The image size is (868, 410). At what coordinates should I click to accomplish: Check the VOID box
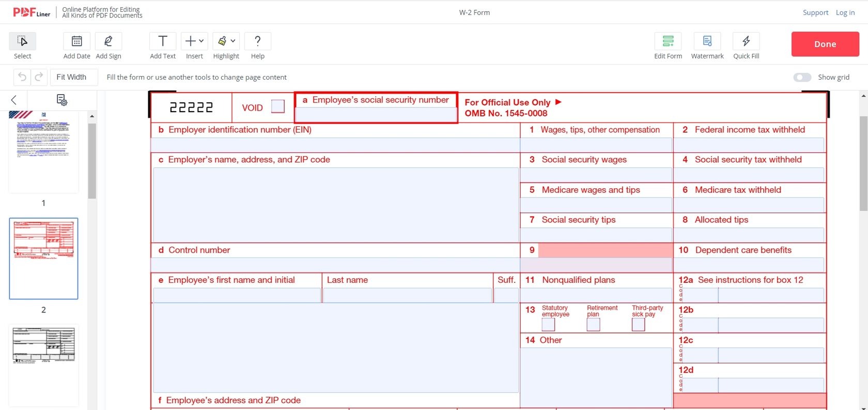(x=278, y=106)
